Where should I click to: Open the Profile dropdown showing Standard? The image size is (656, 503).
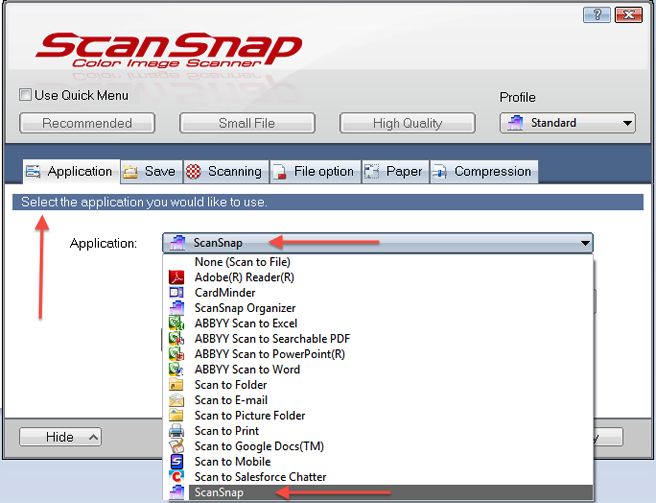coord(568,123)
